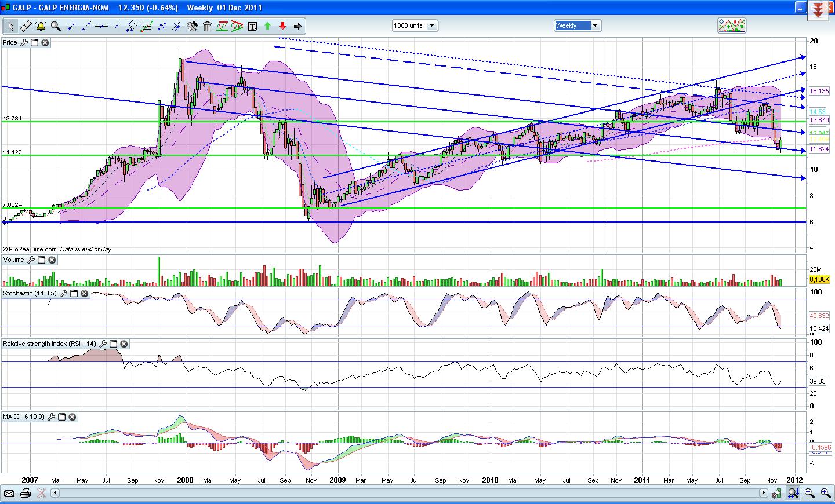
Task: Open Stochastic panel wrench settings
Action: [x=63, y=294]
